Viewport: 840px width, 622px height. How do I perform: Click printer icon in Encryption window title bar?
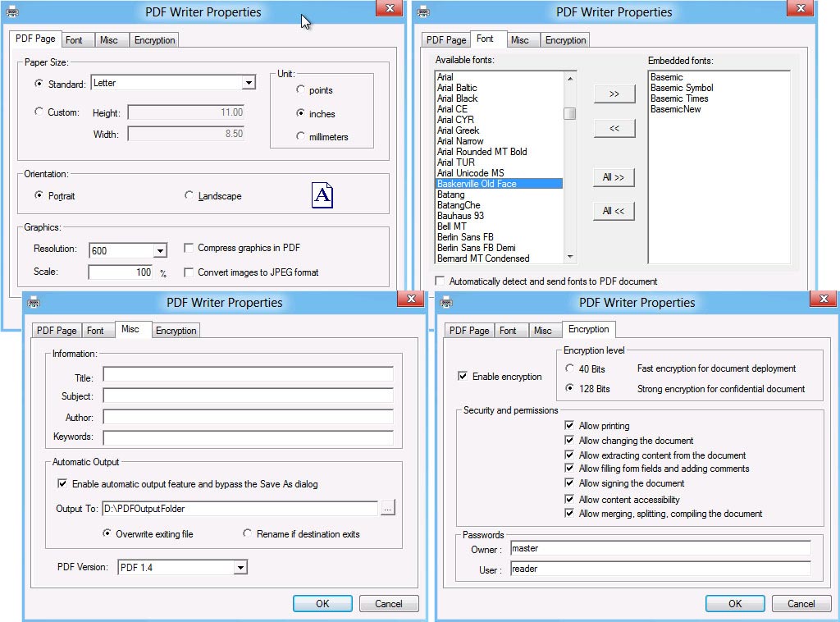446,302
